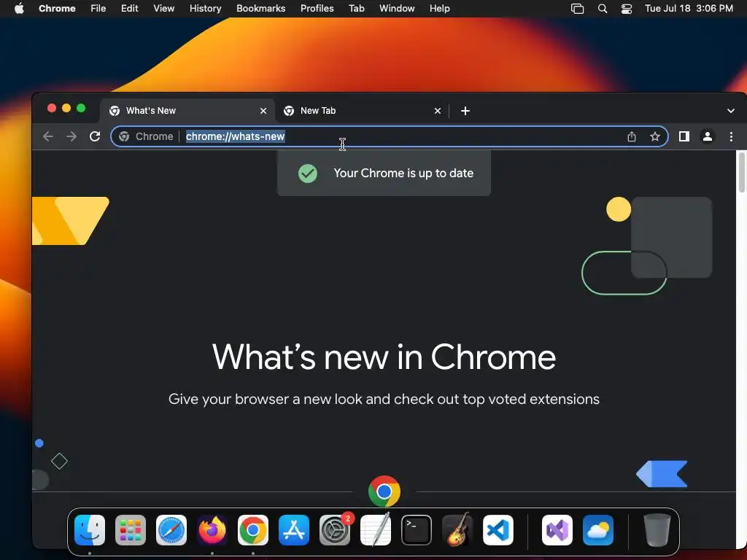Expand the tab search chevron

pyautogui.click(x=731, y=111)
